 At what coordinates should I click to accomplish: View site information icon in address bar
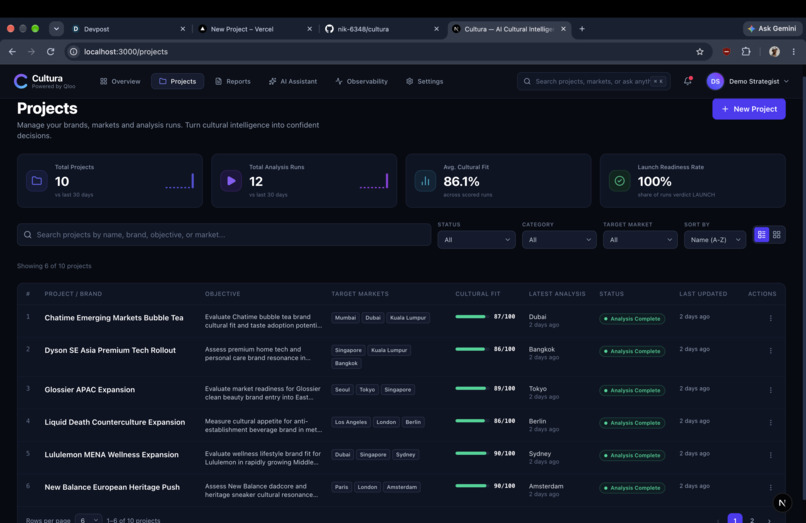coord(74,51)
